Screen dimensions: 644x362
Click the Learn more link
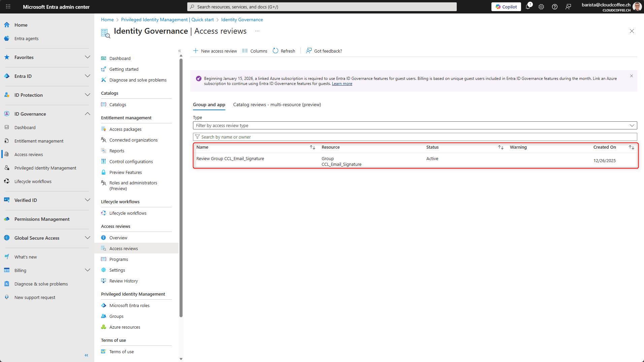coord(342,84)
